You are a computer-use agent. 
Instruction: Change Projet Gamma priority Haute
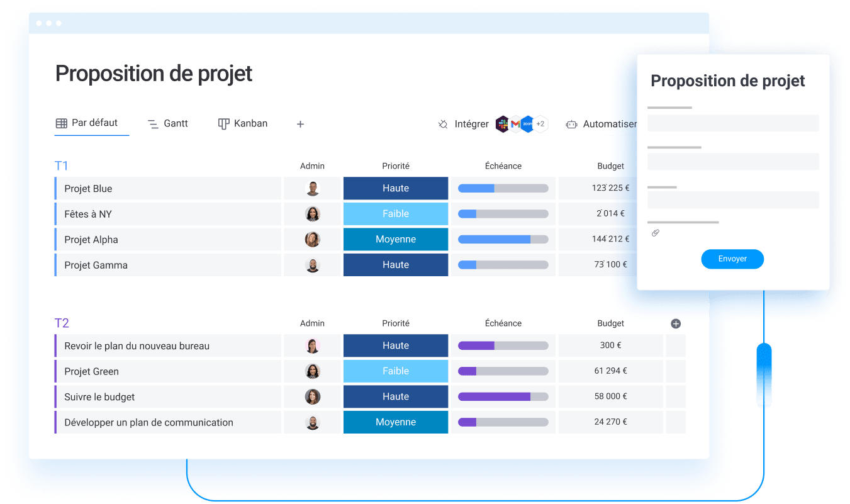coord(396,265)
